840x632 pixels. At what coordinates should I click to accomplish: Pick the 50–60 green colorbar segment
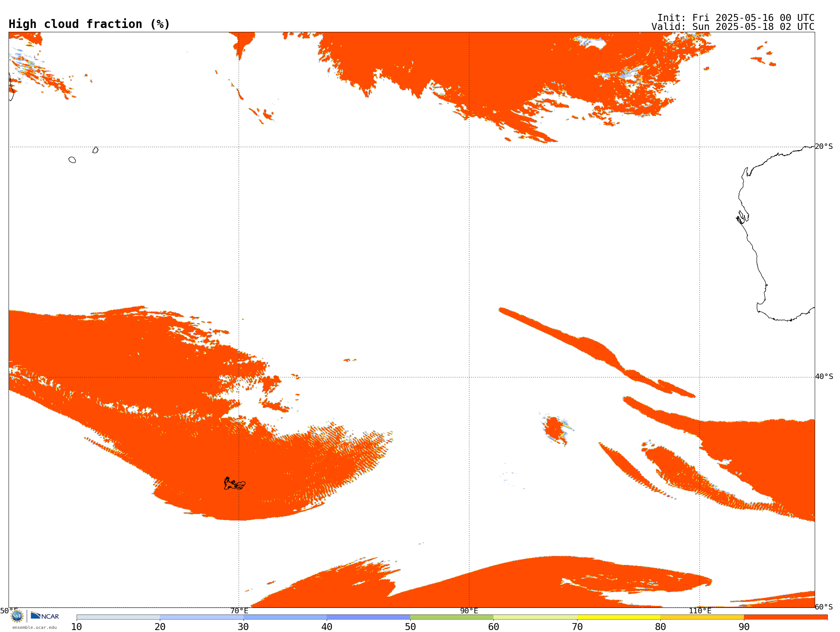[x=452, y=617]
